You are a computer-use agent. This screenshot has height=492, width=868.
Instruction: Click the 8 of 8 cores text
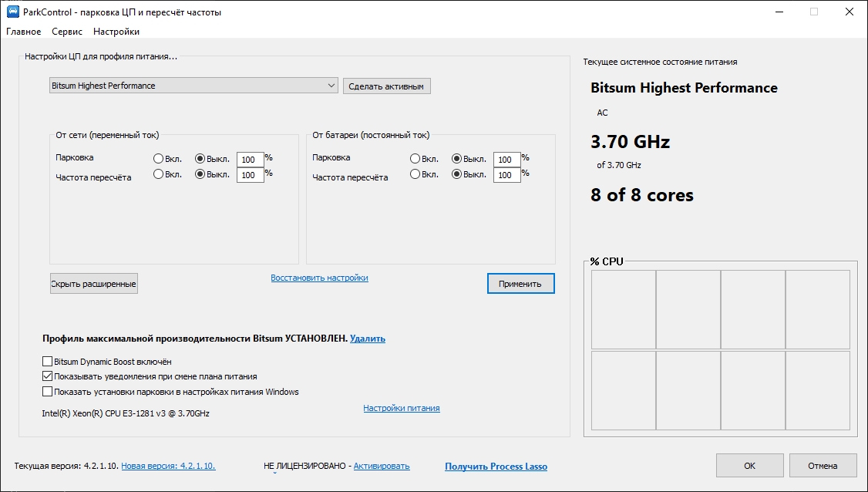coord(642,195)
